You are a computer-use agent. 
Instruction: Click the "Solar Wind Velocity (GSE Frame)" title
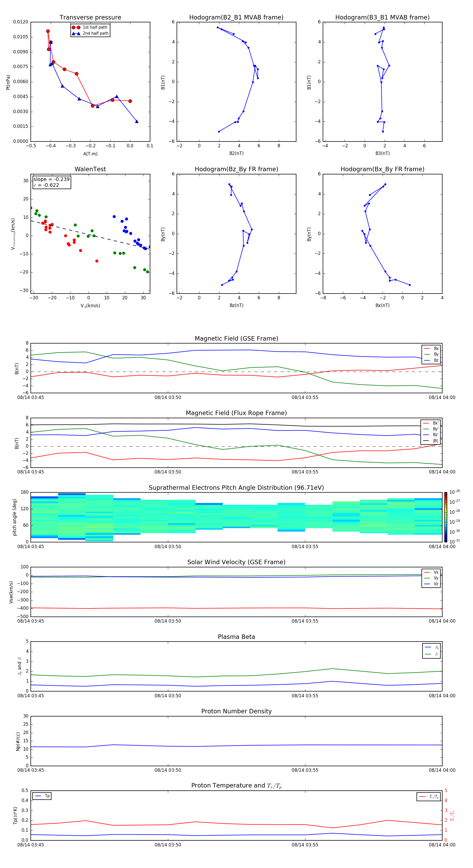click(x=236, y=562)
